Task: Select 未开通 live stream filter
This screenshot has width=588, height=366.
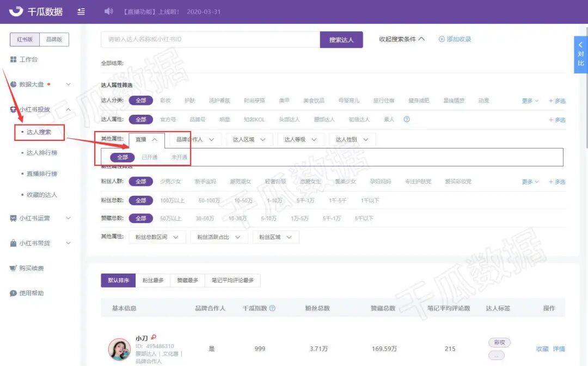Action: click(x=179, y=157)
